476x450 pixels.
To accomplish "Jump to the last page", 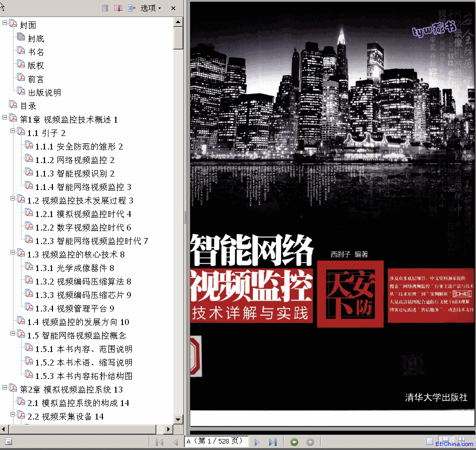I will 273,442.
